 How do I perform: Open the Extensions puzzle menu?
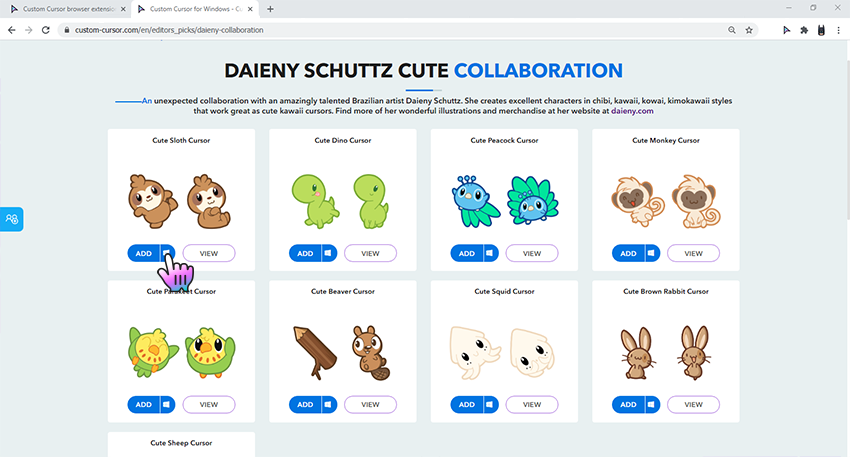(x=804, y=30)
